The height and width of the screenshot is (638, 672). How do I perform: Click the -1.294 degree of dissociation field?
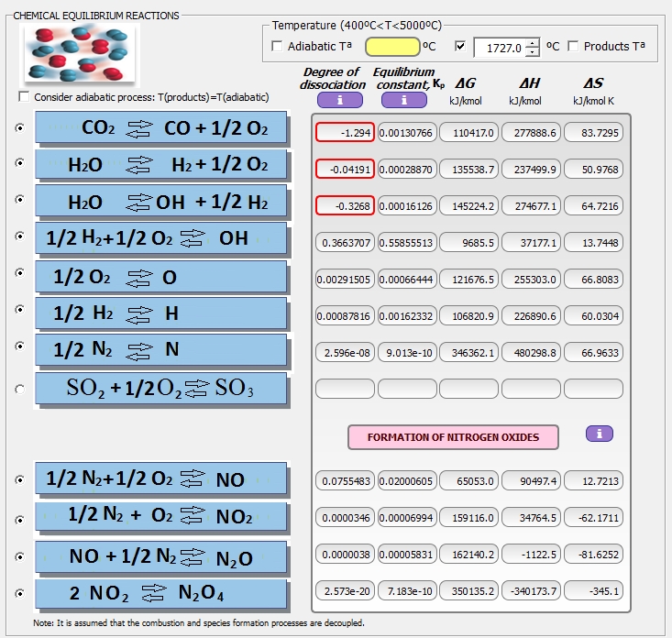(x=344, y=133)
